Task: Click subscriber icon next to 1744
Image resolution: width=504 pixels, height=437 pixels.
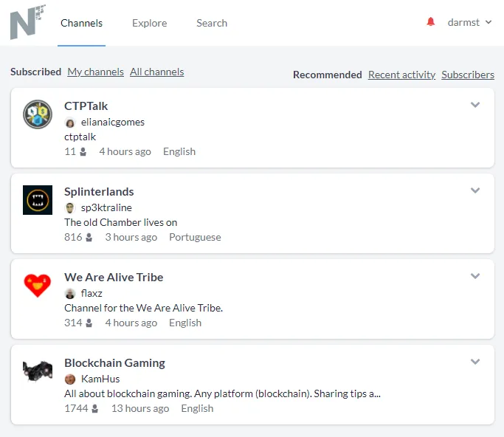Action: 94,408
